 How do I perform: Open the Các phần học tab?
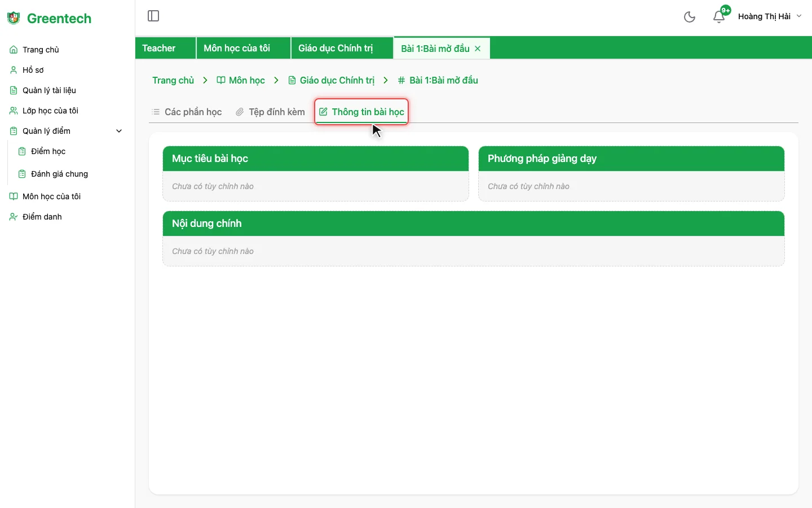pyautogui.click(x=187, y=112)
